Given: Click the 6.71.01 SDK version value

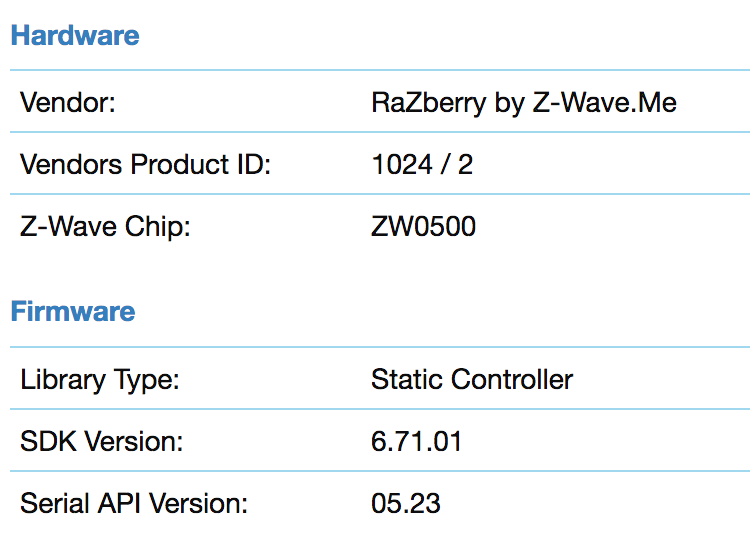Looking at the screenshot, I should (416, 442).
